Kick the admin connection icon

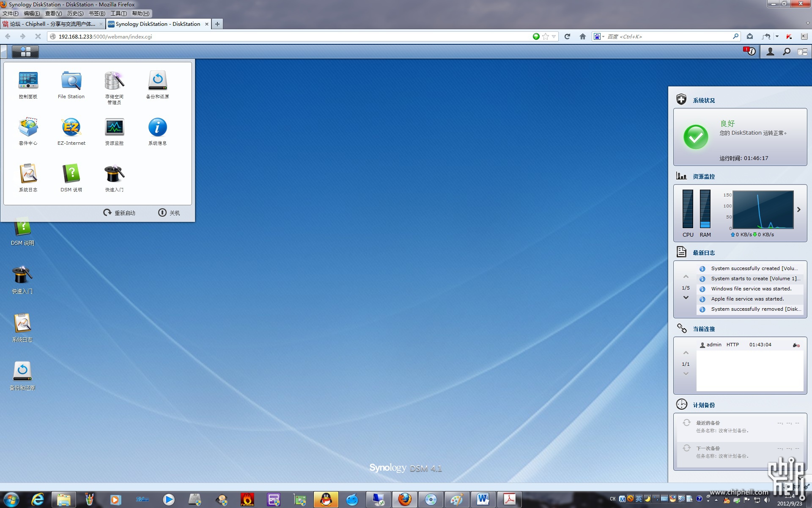coord(796,345)
